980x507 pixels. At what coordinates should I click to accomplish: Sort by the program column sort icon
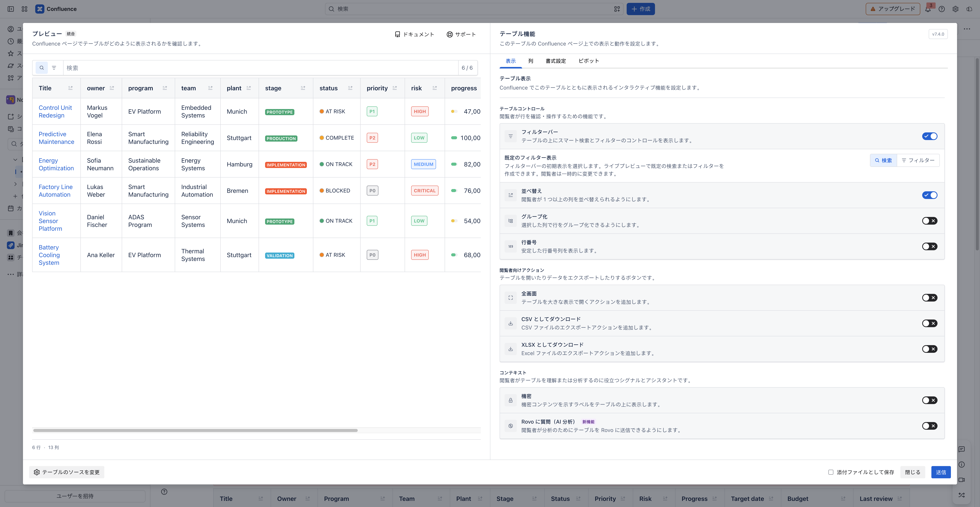click(165, 88)
